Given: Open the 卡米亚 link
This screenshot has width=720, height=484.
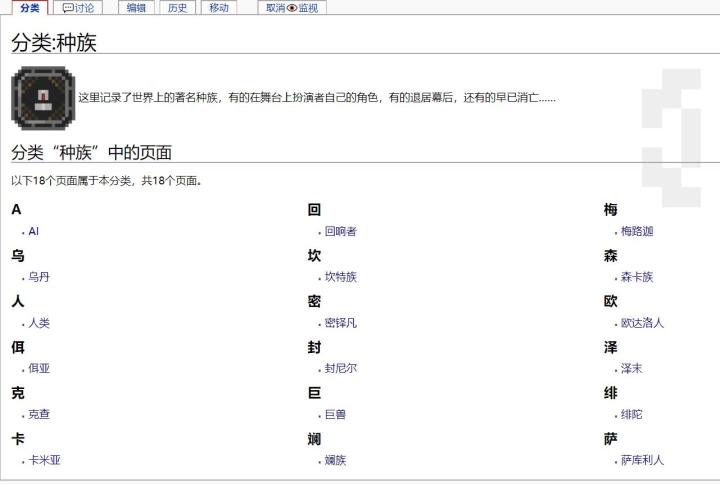Looking at the screenshot, I should pos(45,460).
